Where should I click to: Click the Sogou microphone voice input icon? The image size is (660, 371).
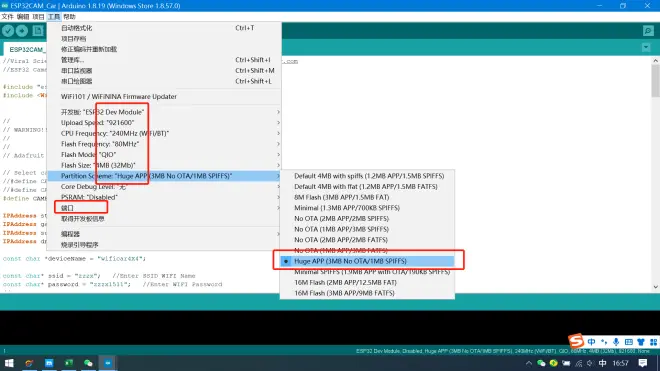click(616, 342)
